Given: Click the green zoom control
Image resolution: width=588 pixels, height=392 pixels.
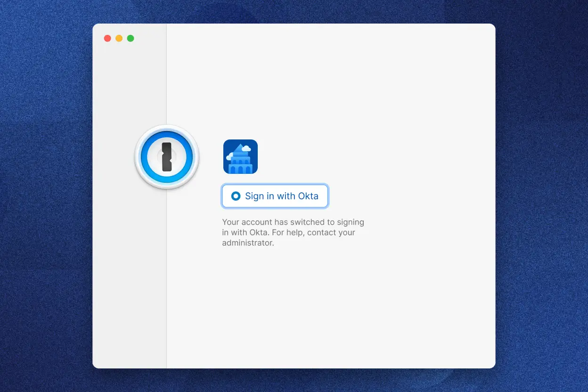Looking at the screenshot, I should (x=131, y=38).
